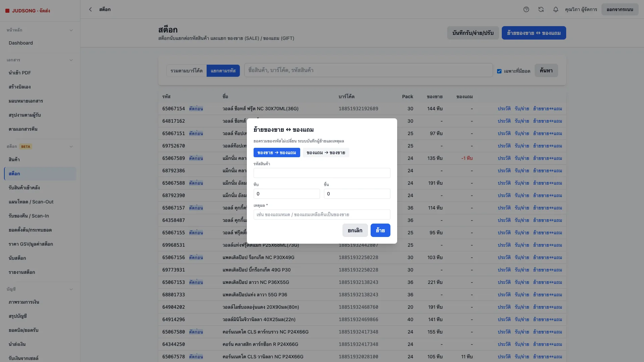
Task: Click the ค้นหา search button
Action: [546, 70]
